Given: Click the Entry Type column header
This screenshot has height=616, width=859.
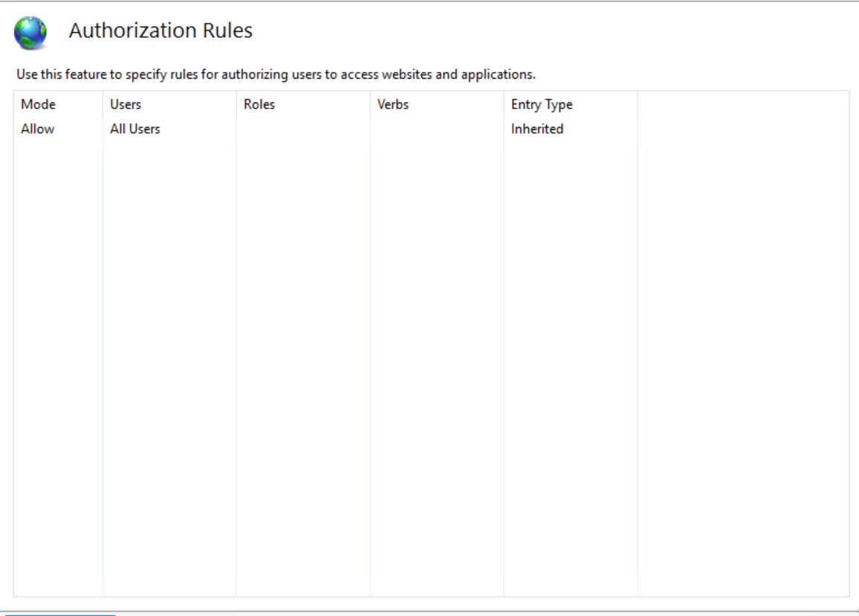Looking at the screenshot, I should point(570,104).
